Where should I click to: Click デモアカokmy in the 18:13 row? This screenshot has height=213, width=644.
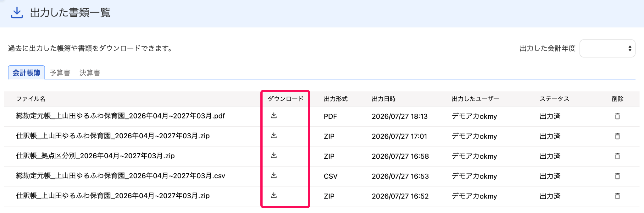(474, 117)
